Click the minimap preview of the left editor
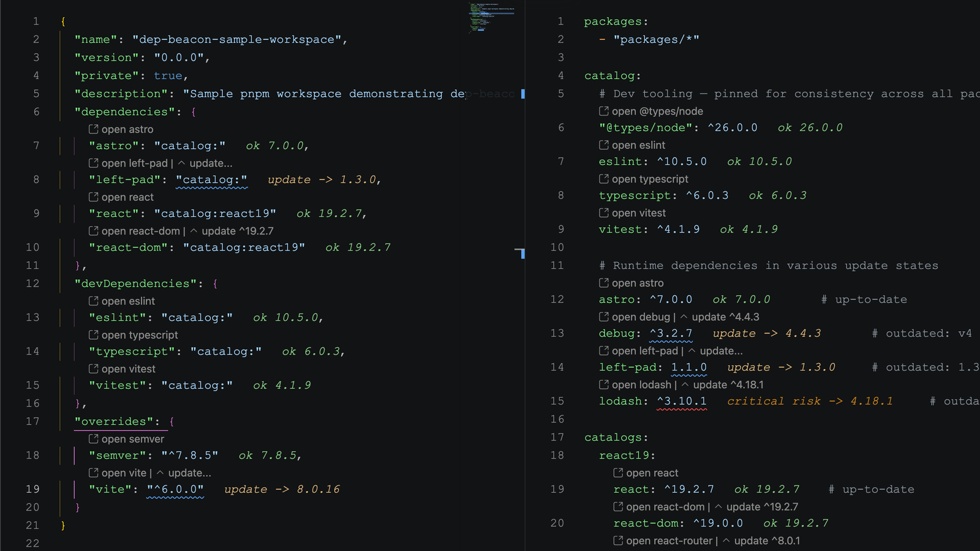Viewport: 980px width, 551px height. coord(492,17)
